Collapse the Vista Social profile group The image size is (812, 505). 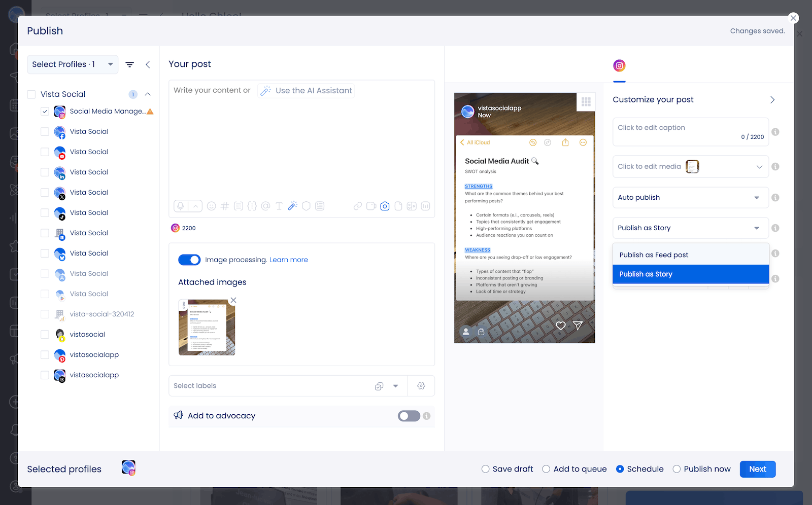148,94
